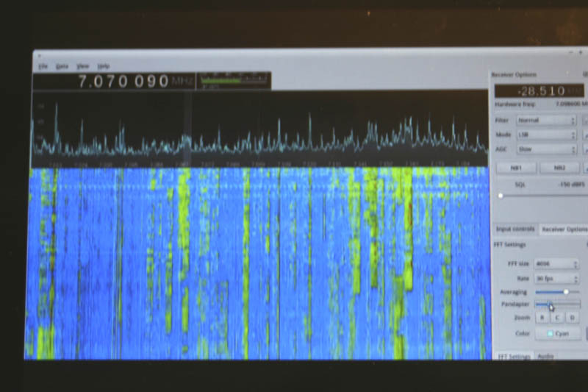Click the -28.510 kHz offset display

tap(539, 91)
